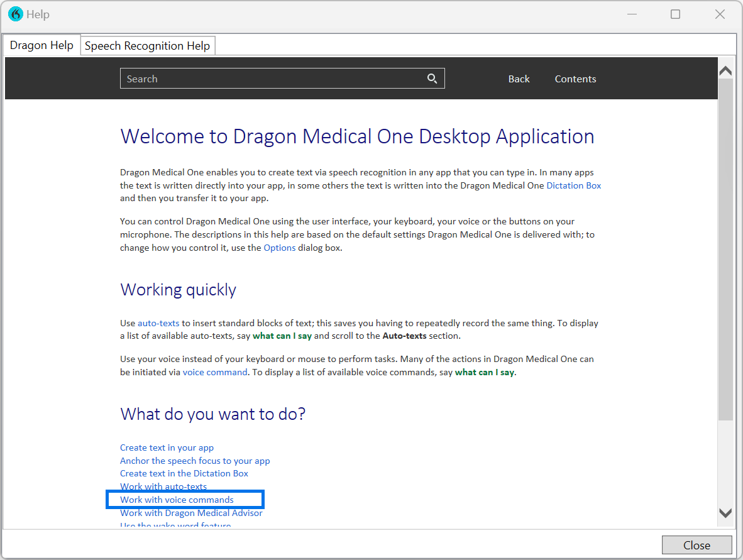Open the Dictation Box help link
Image resolution: width=743 pixels, height=560 pixels.
573,185
